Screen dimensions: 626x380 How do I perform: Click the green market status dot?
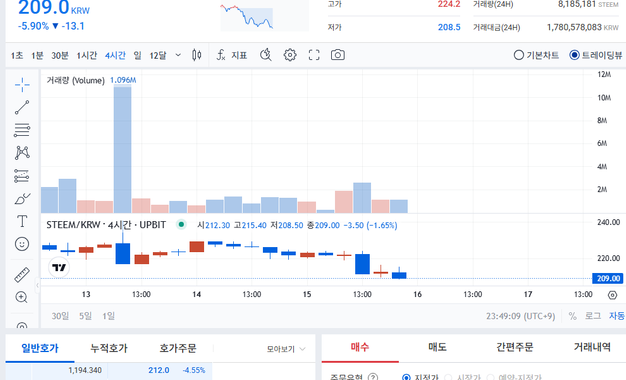point(181,225)
